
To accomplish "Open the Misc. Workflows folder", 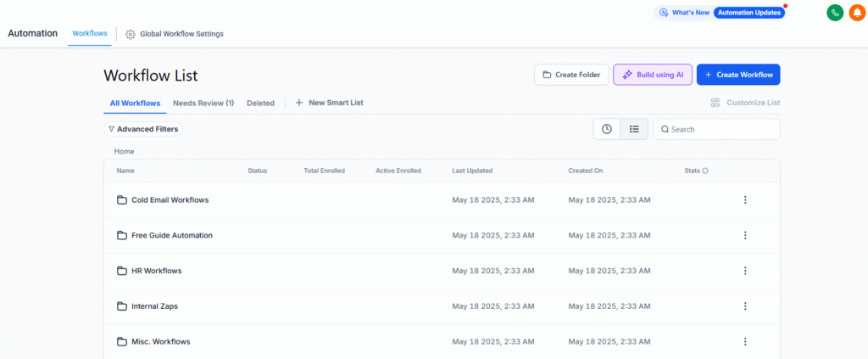I will pyautogui.click(x=159, y=341).
